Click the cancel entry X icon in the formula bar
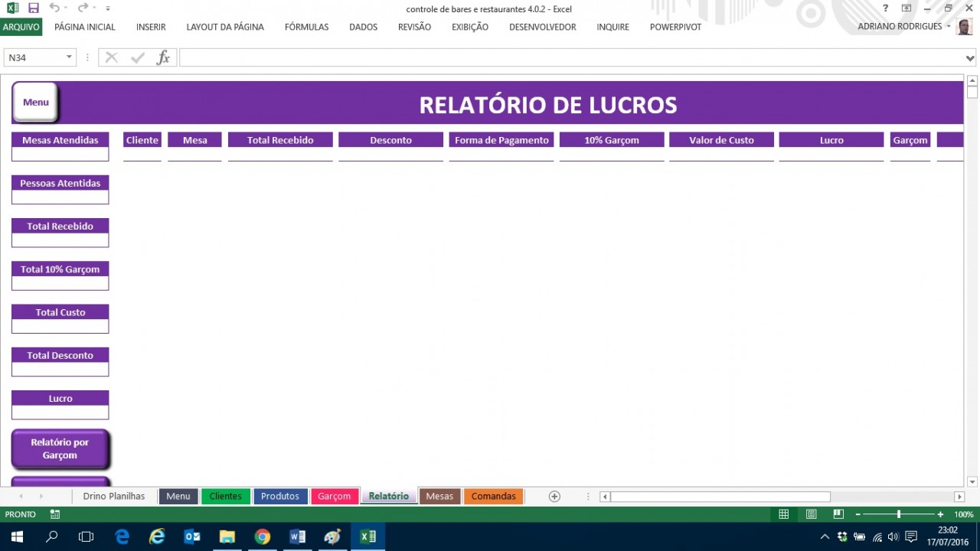Image resolution: width=980 pixels, height=551 pixels. pyautogui.click(x=112, y=57)
